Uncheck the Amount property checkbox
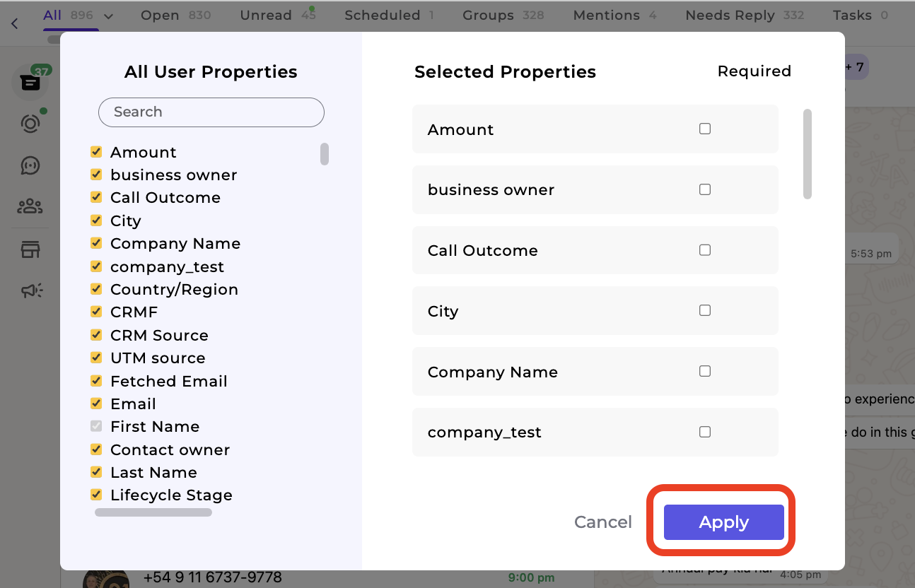Viewport: 915px width, 588px height. pos(95,151)
